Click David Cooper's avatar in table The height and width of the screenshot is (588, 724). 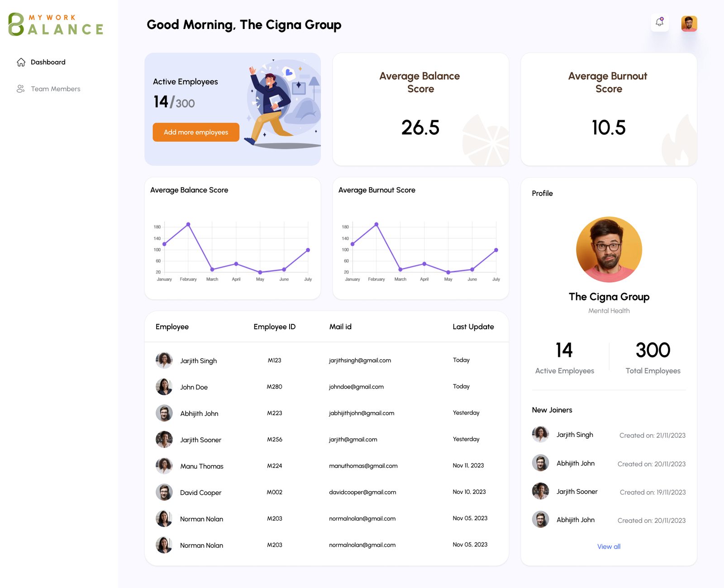pyautogui.click(x=164, y=492)
